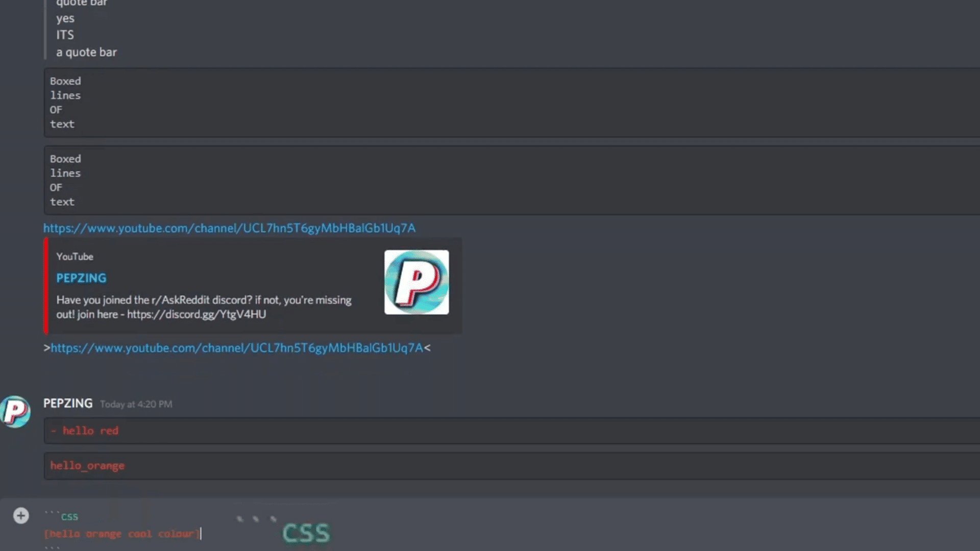Image resolution: width=980 pixels, height=551 pixels.
Task: Open the first YouTube channel URL link
Action: click(229, 228)
